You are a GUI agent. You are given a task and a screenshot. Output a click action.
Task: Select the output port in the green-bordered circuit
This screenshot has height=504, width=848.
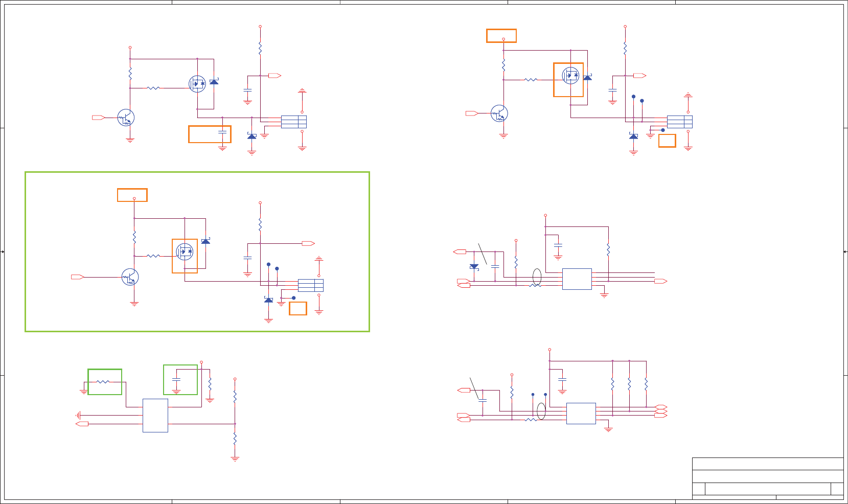pos(308,243)
